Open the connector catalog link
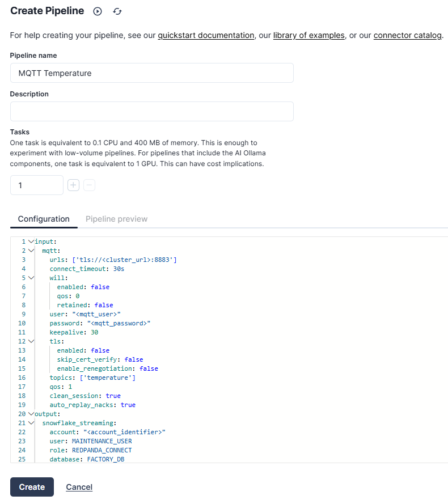This screenshot has height=500, width=448. point(408,35)
